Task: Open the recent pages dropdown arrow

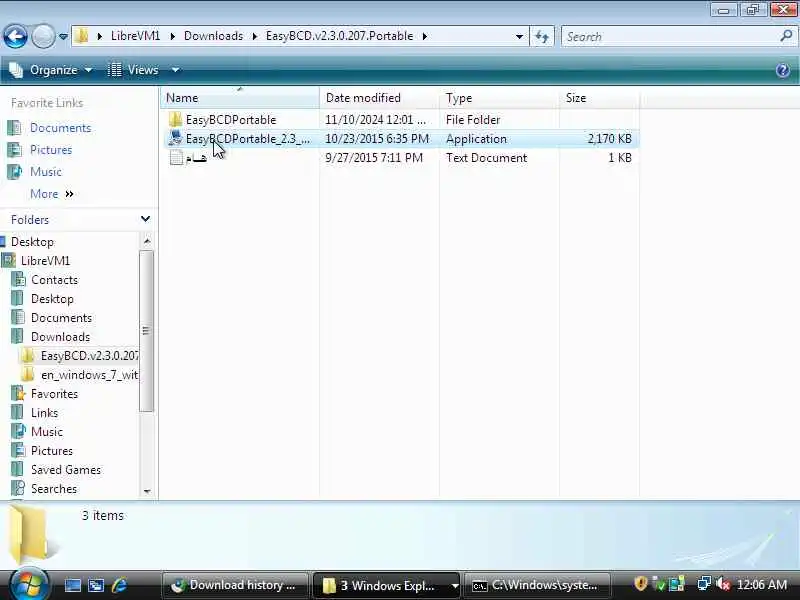Action: [x=63, y=37]
